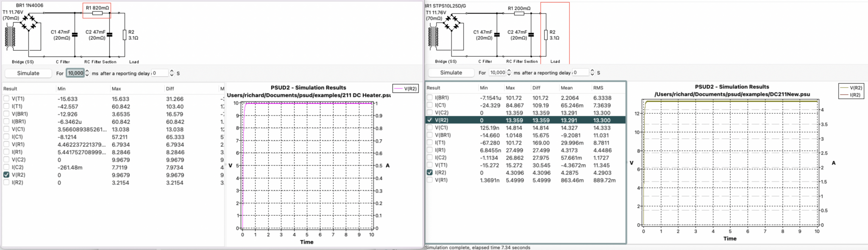Click the 'RC Filter Section' label in DC211New circuit
Viewport: 868px width, 250px height.
522,61
